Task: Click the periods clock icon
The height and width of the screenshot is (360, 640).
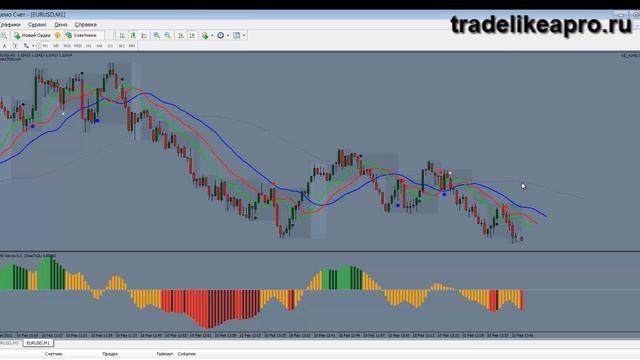Action: [220, 36]
